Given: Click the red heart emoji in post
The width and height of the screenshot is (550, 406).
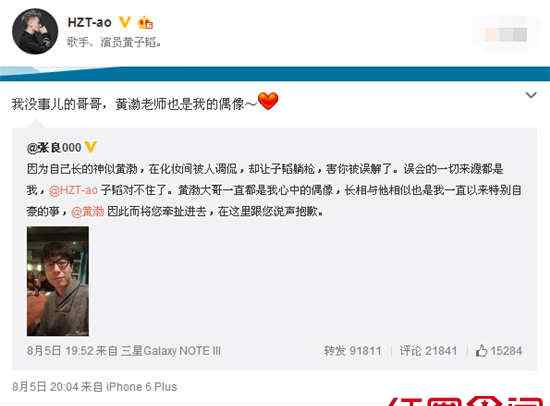Looking at the screenshot, I should (x=268, y=101).
